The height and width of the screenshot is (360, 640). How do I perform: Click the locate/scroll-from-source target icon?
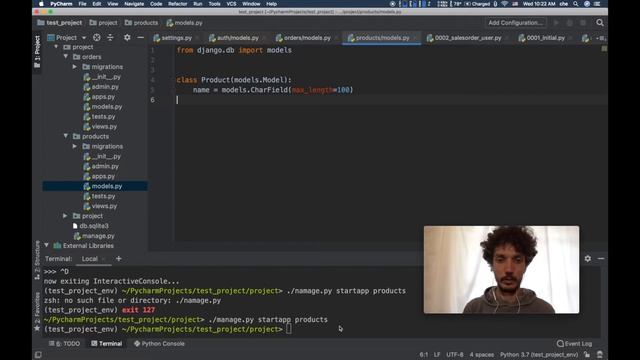[97, 38]
